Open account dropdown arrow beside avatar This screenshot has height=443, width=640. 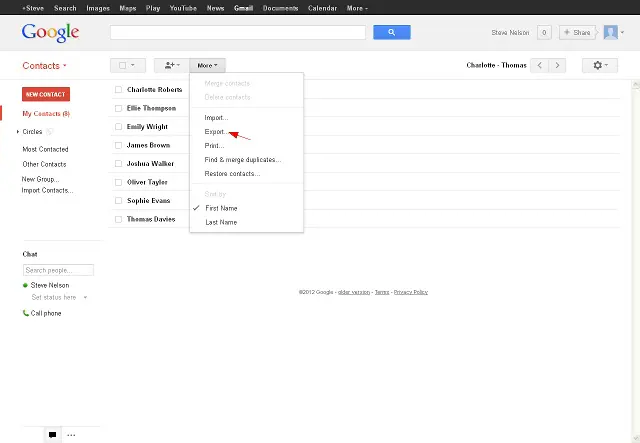pos(622,32)
